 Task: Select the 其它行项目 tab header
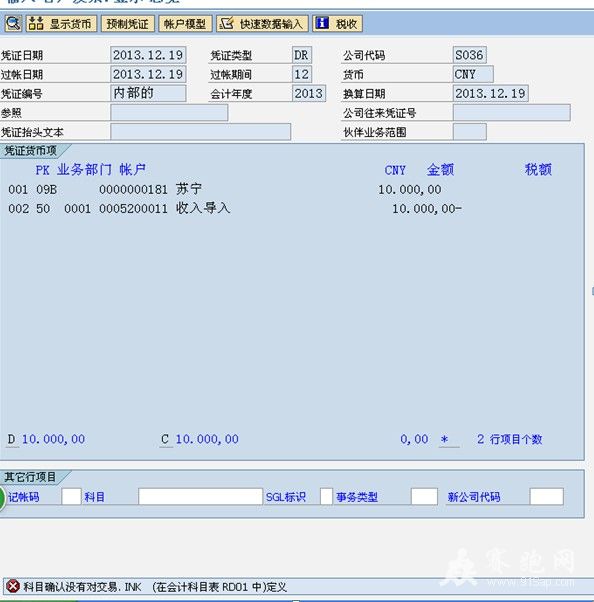tap(33, 477)
